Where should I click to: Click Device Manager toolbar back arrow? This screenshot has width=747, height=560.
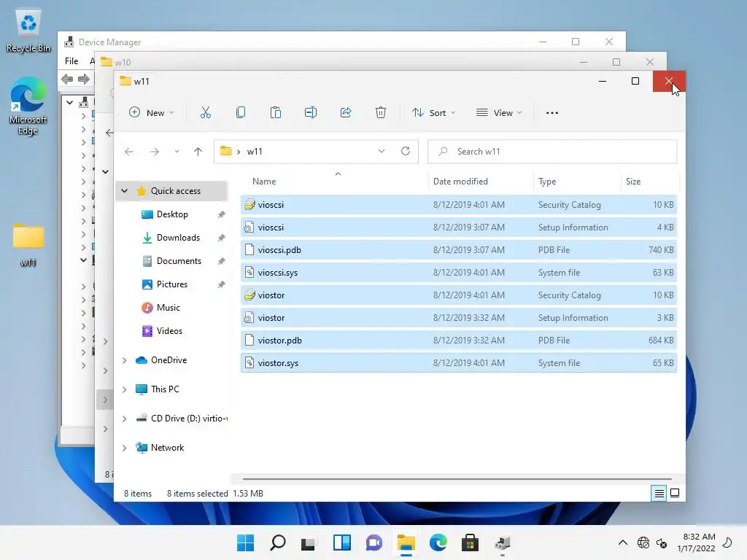point(67,79)
